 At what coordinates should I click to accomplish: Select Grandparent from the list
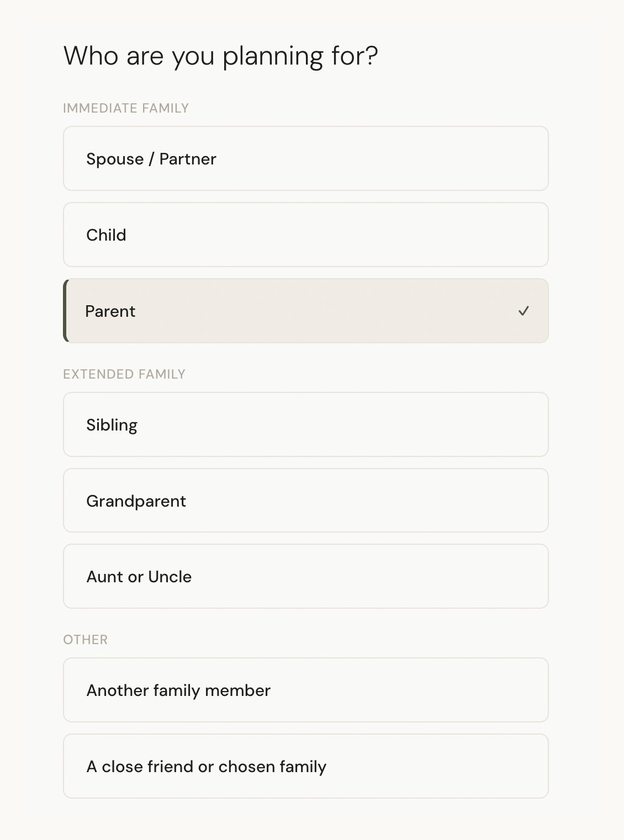point(305,501)
